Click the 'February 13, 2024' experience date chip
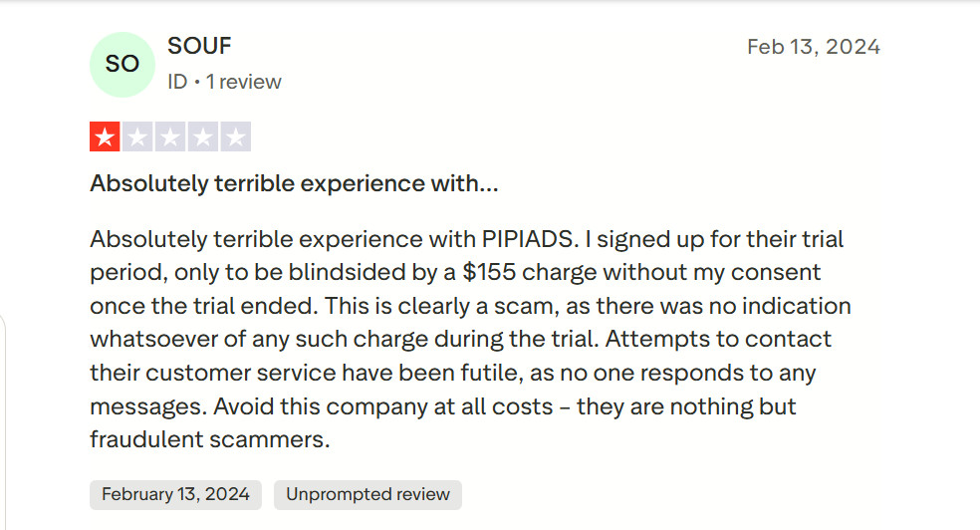This screenshot has width=980, height=530. (175, 494)
